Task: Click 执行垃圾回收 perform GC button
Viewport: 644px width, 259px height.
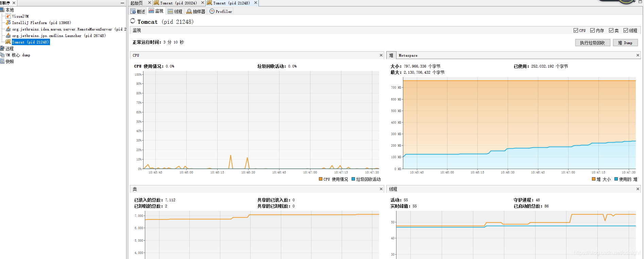Action: coord(593,43)
